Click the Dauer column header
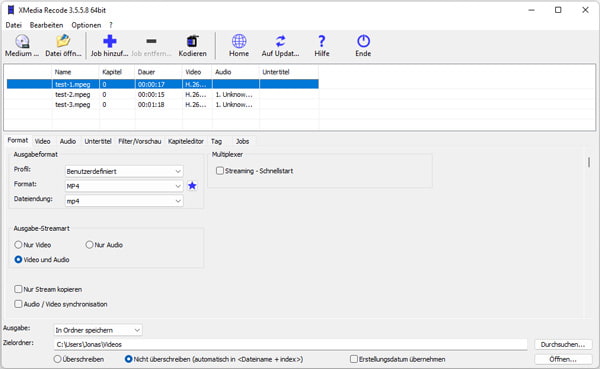This screenshot has width=600, height=369. 158,72
